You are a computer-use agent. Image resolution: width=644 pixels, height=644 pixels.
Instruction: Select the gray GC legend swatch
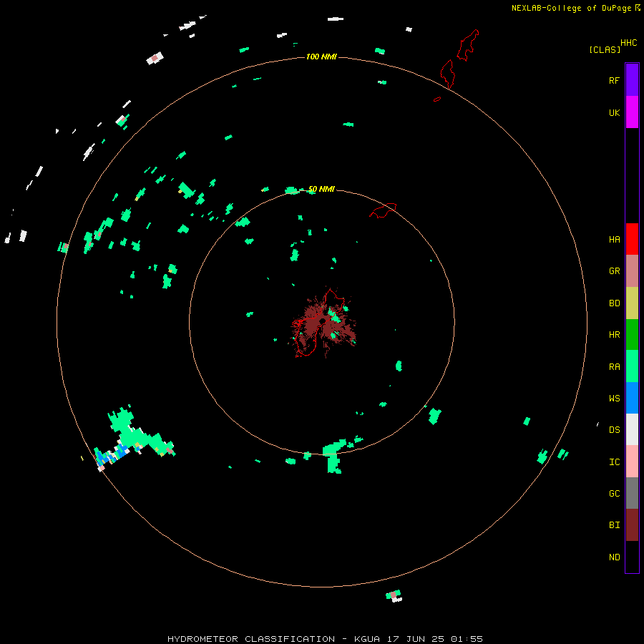tap(632, 493)
